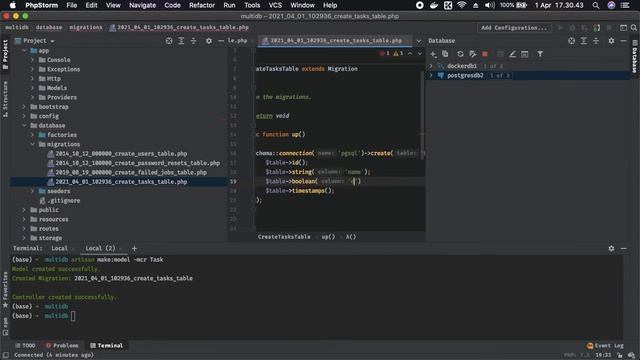Expand the bootstrap folder
Image resolution: width=640 pixels, height=360 pixels.
click(24, 107)
